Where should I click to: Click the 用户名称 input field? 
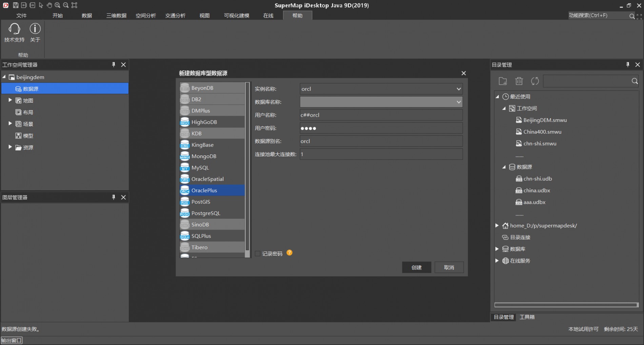point(381,115)
